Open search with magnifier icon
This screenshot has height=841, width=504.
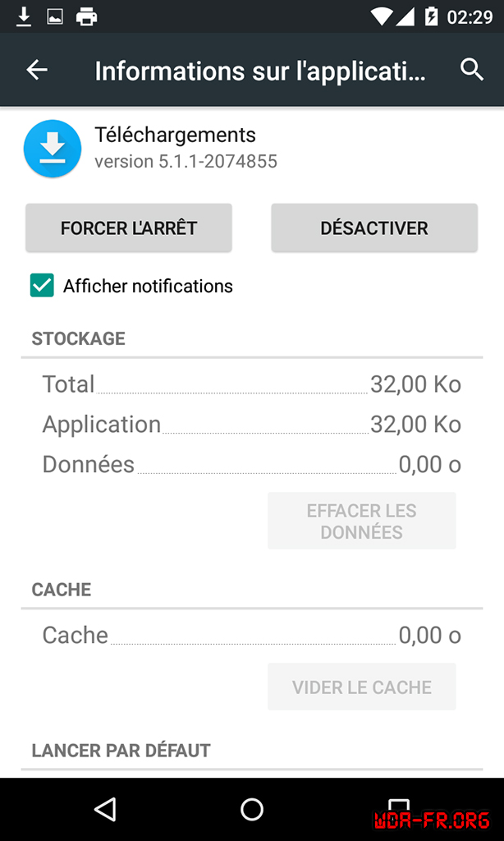tap(472, 70)
